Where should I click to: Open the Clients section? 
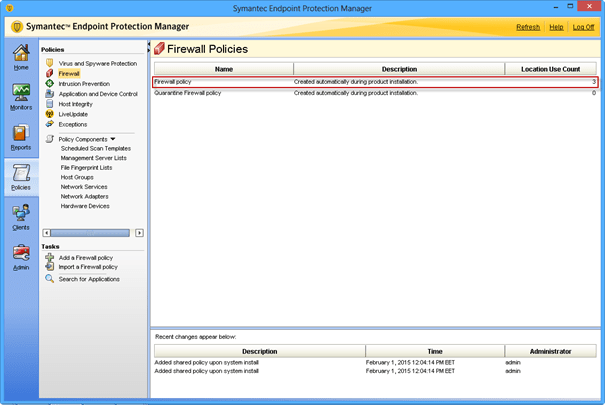(20, 217)
